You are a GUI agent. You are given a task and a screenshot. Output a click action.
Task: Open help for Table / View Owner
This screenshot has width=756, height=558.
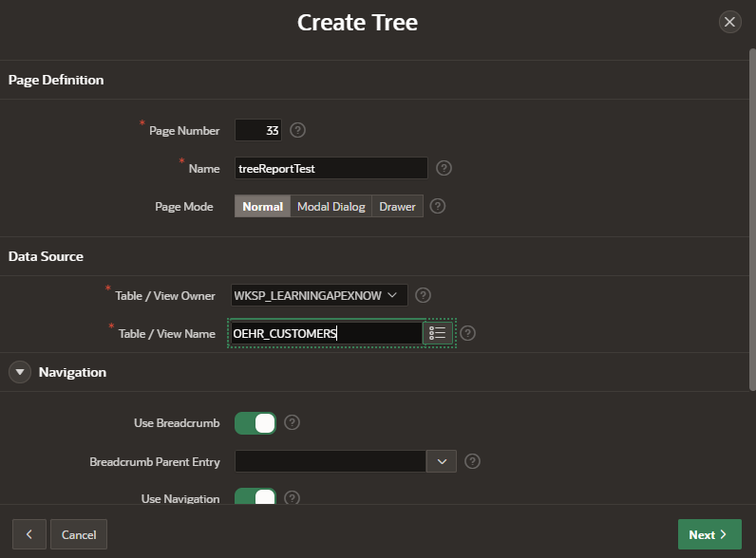(423, 295)
